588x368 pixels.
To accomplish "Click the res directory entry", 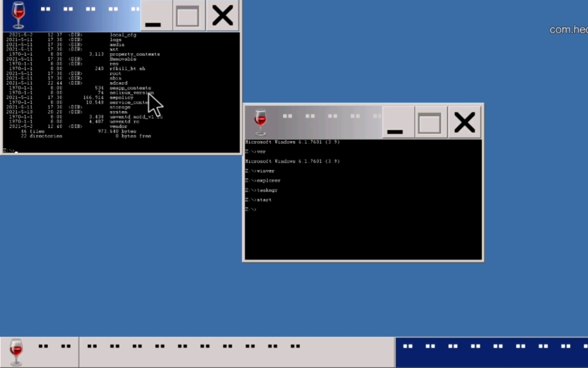I will pos(114,64).
